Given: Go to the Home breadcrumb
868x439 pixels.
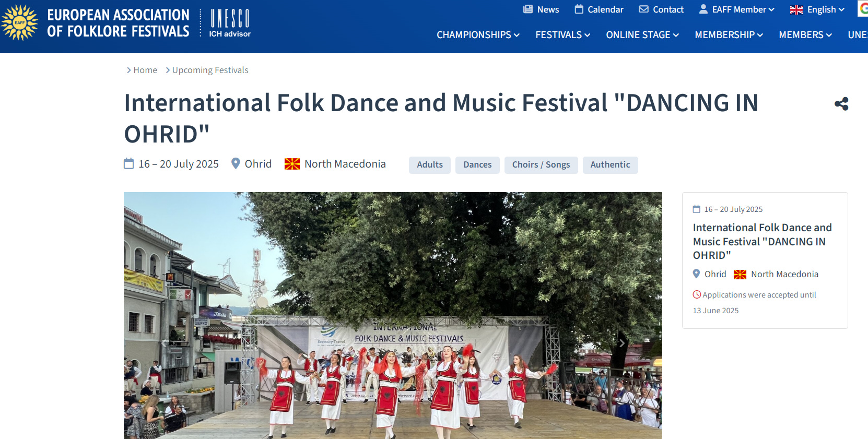Looking at the screenshot, I should click(x=145, y=70).
